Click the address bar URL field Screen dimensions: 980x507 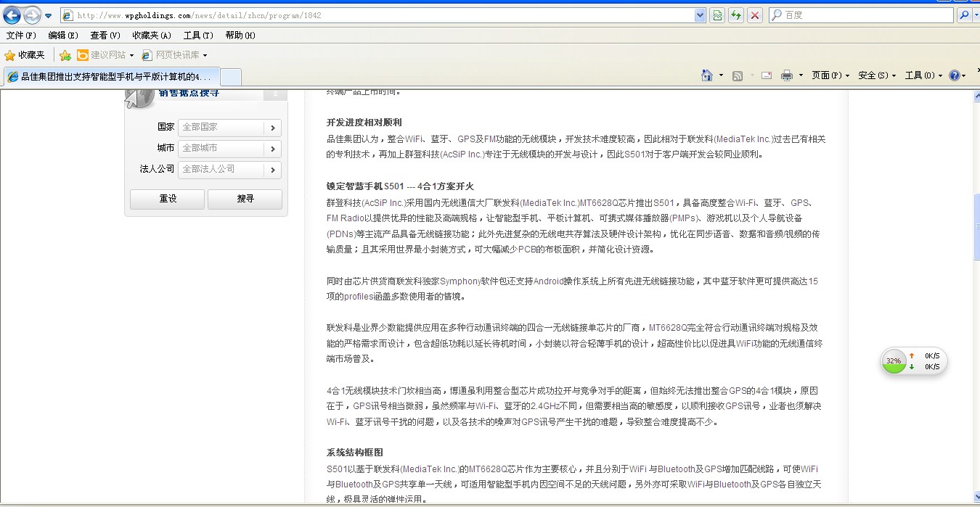click(x=377, y=15)
